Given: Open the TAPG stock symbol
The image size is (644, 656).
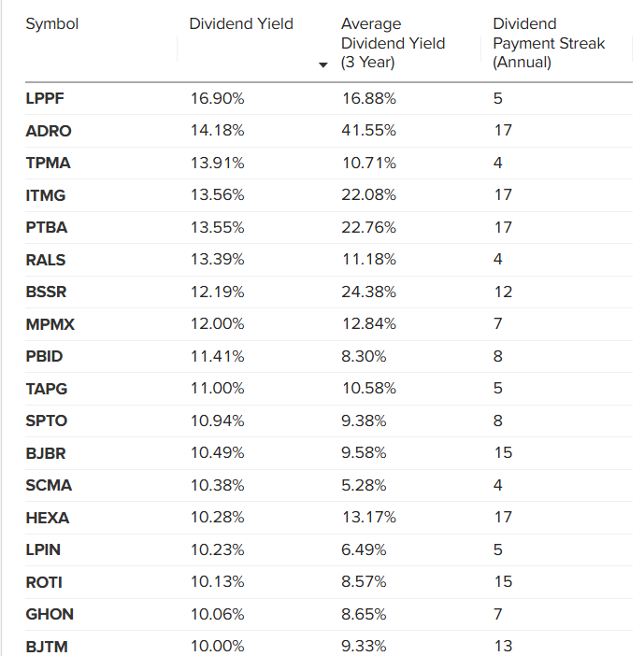Looking at the screenshot, I should tap(47, 389).
